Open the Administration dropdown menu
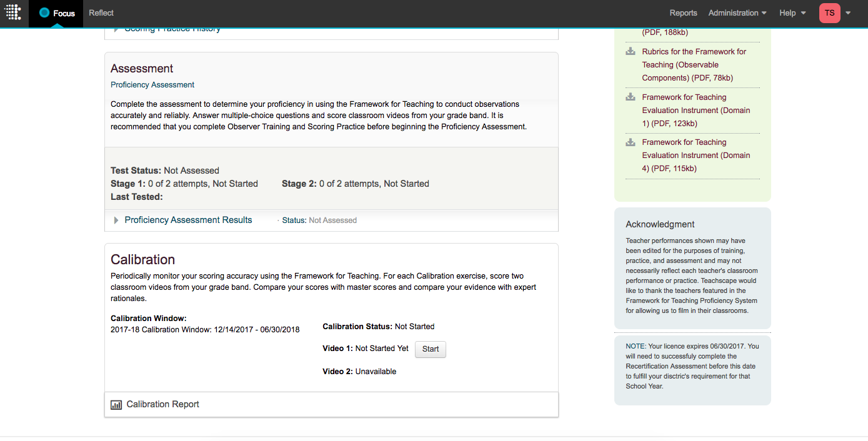The height and width of the screenshot is (441, 868). coord(737,13)
